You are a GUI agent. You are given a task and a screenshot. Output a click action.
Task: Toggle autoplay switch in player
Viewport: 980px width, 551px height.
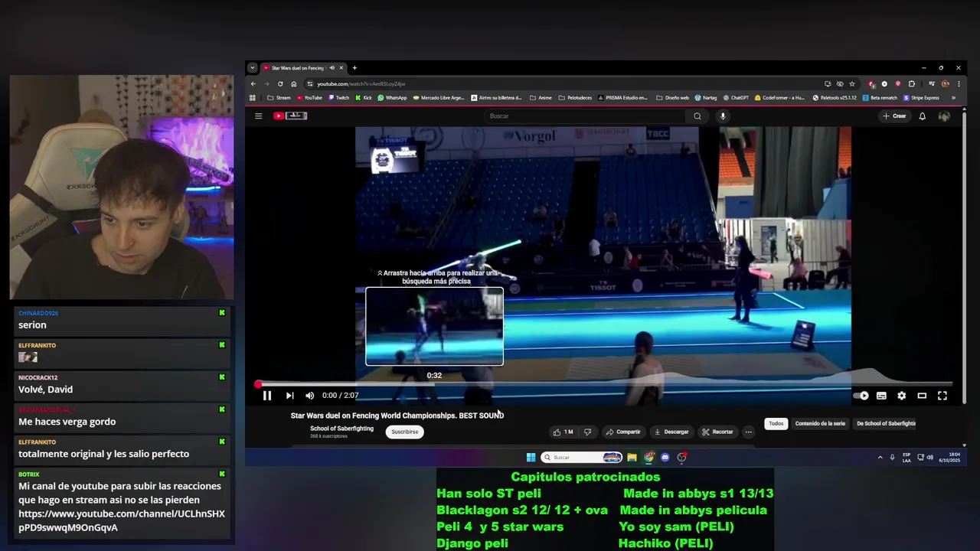(x=861, y=396)
